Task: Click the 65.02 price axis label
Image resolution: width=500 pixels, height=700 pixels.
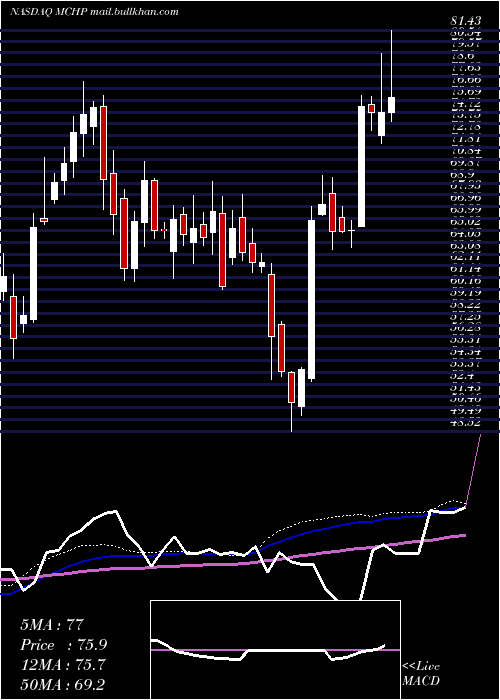Action: point(466,222)
